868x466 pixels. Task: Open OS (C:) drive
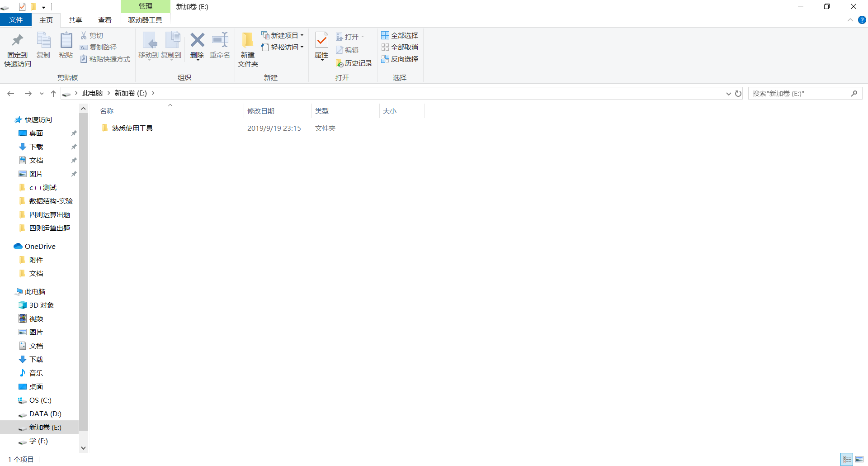(x=40, y=400)
